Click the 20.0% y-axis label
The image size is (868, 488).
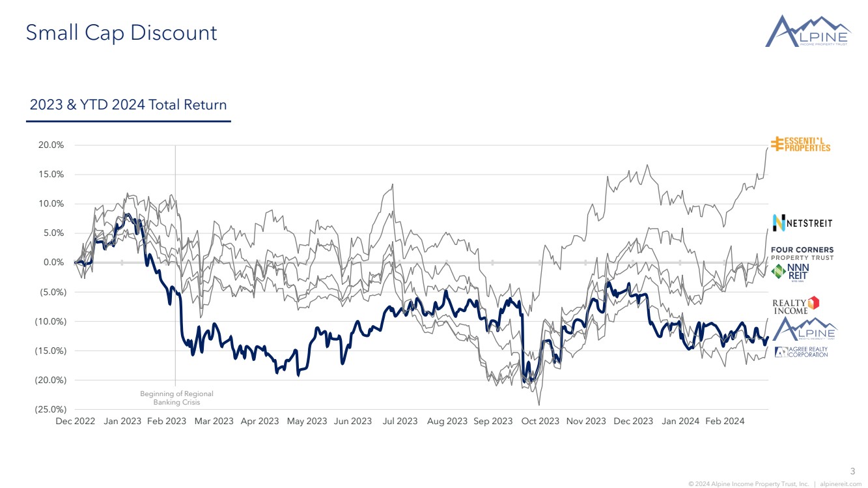click(51, 145)
